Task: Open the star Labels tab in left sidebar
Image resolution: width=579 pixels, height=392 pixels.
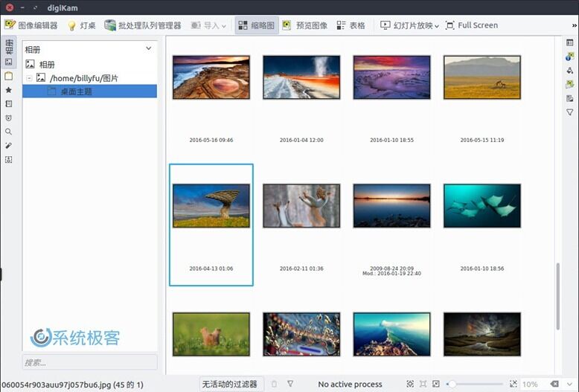Action: point(9,90)
